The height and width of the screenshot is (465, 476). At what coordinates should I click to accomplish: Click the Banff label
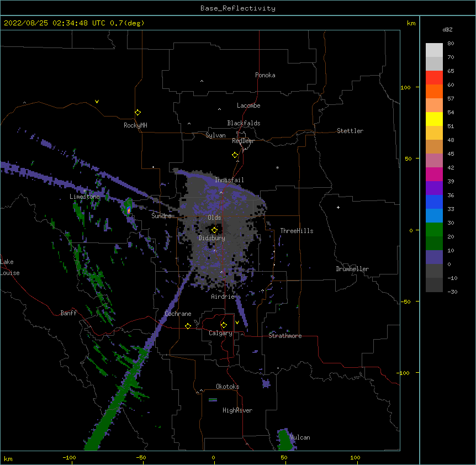click(68, 313)
